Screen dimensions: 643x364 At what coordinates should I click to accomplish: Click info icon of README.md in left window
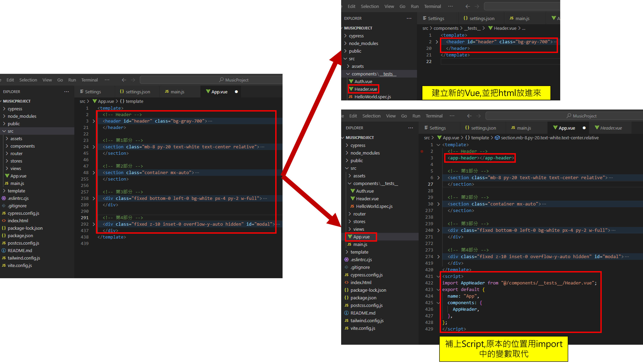4,250
